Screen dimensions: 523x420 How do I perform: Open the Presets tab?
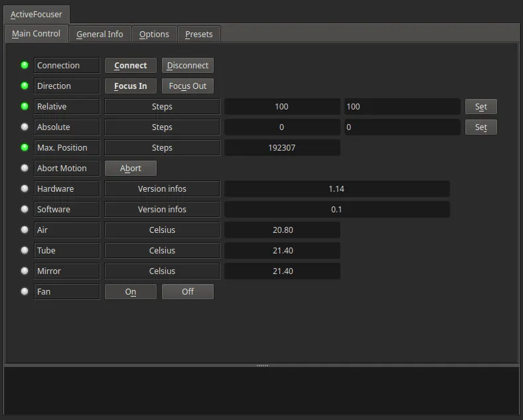(199, 34)
